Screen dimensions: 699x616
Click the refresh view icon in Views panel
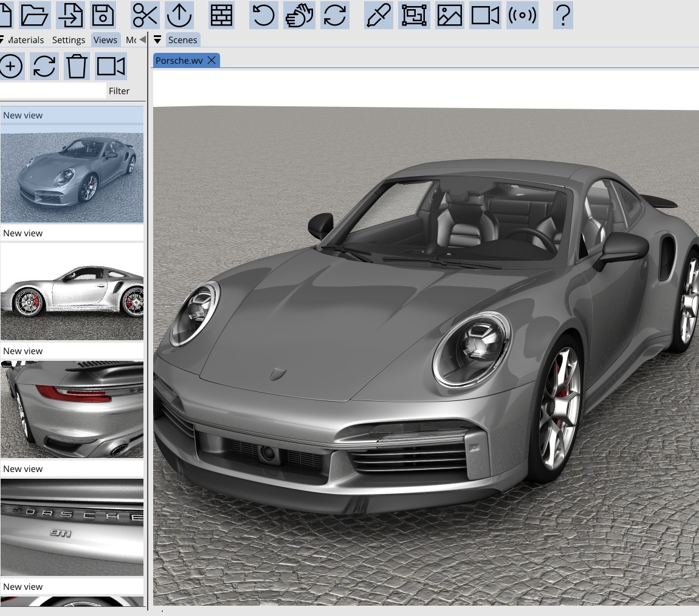click(x=44, y=66)
